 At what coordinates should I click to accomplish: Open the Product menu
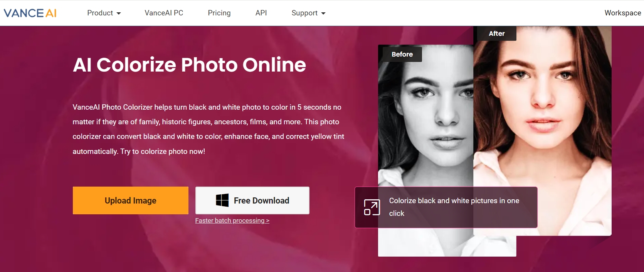point(100,13)
